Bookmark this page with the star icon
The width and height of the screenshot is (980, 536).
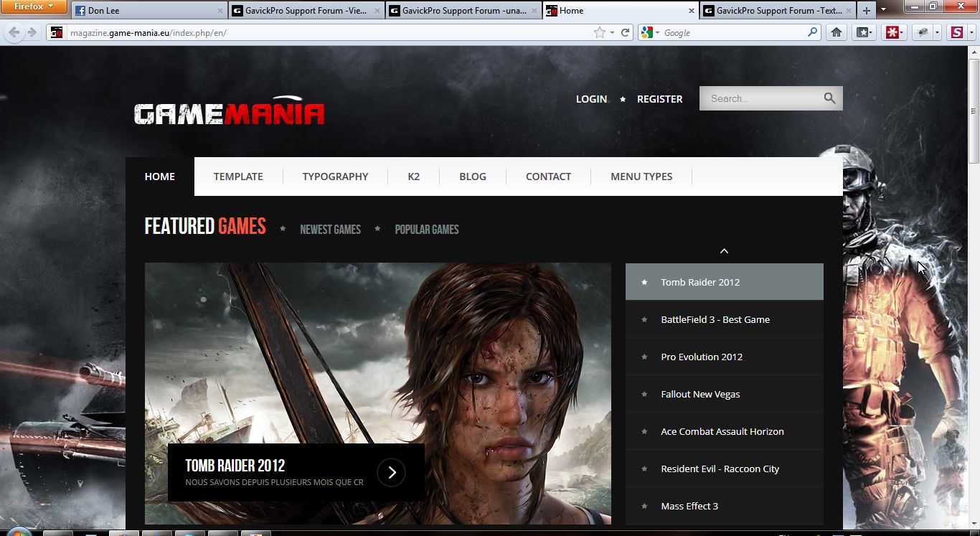pyautogui.click(x=600, y=32)
